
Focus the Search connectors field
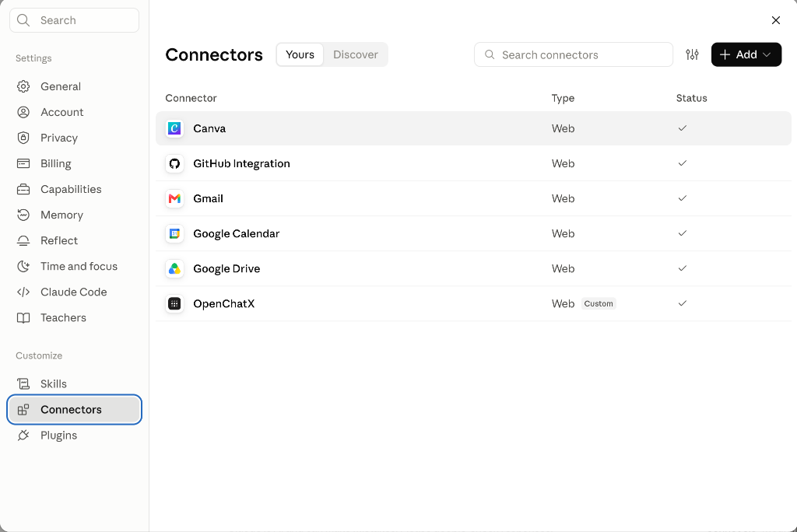(574, 54)
